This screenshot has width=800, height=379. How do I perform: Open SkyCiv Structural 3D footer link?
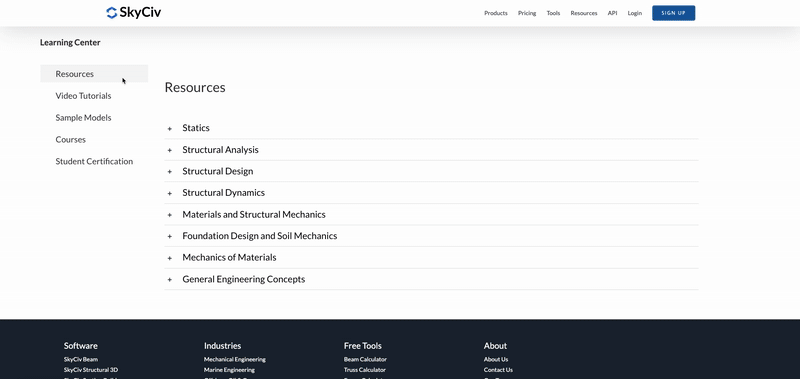[91, 370]
